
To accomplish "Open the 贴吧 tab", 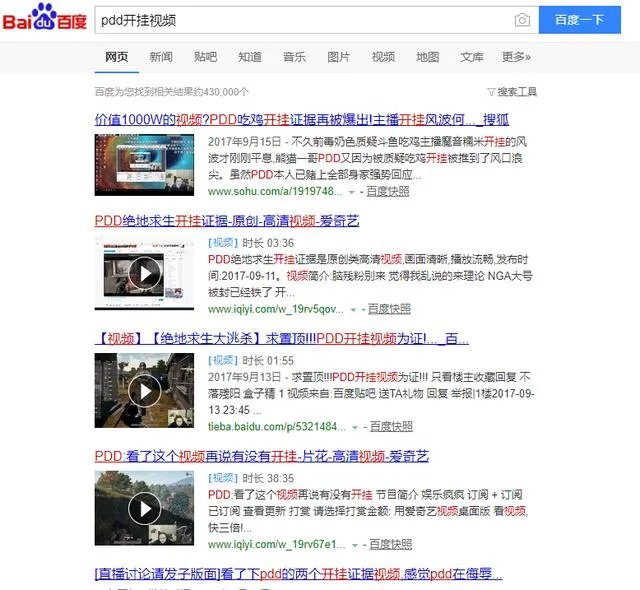I will click(205, 57).
